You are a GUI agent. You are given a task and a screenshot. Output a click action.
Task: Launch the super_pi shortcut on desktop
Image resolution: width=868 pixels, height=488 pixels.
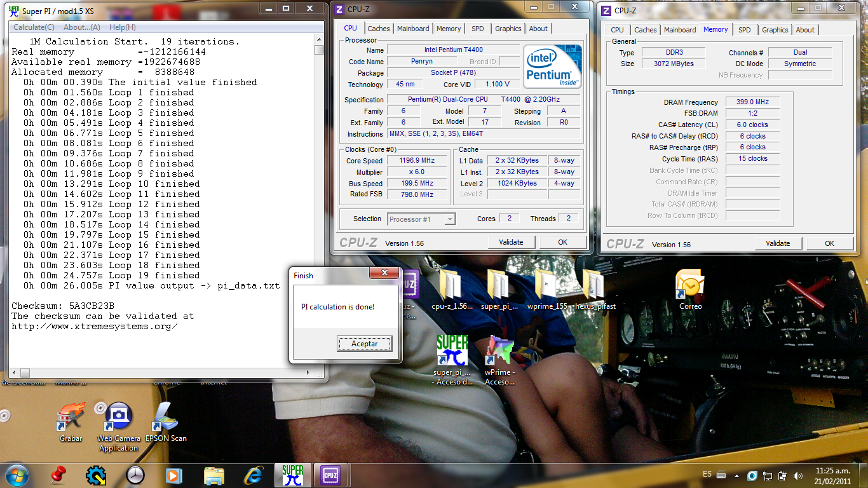[x=452, y=360]
